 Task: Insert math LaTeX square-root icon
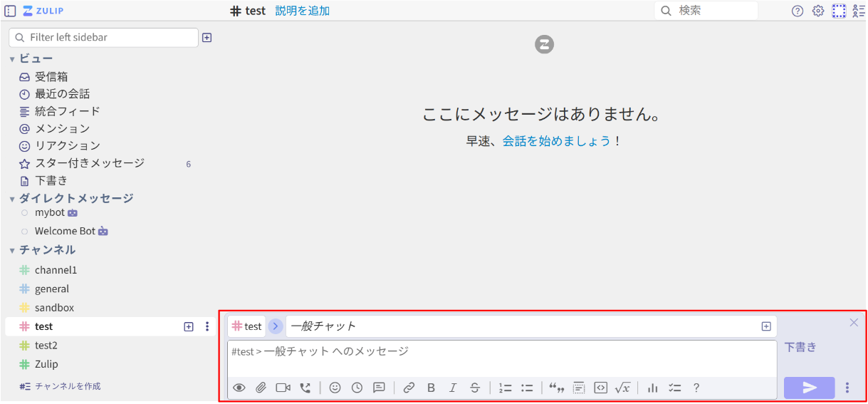[x=622, y=388]
